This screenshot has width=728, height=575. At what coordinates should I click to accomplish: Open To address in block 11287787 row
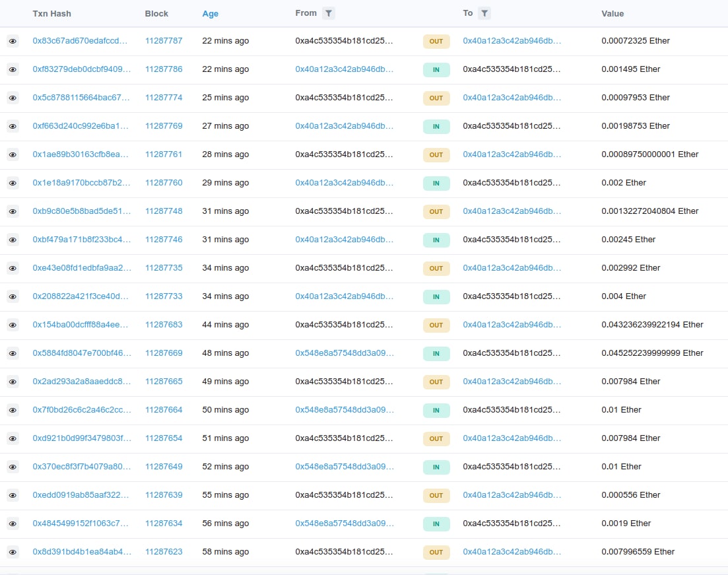(512, 41)
